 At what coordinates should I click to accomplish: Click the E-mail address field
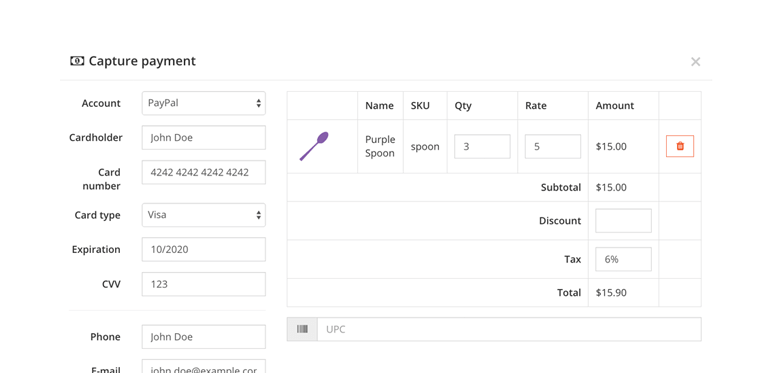pyautogui.click(x=204, y=366)
